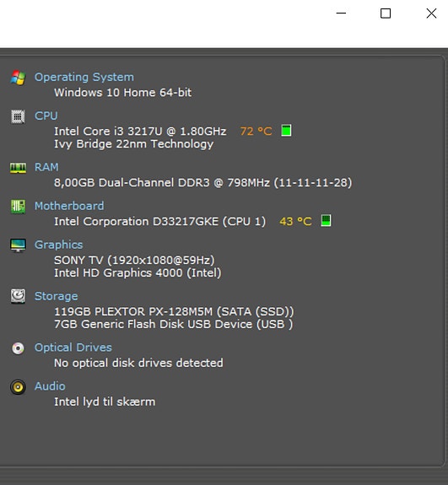Open the RAM section heading
This screenshot has height=485, width=448.
click(46, 167)
